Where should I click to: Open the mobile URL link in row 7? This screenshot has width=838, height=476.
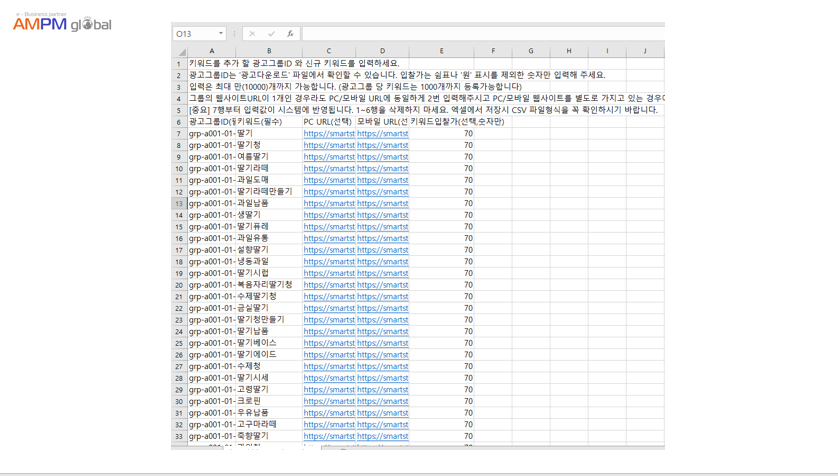[383, 134]
